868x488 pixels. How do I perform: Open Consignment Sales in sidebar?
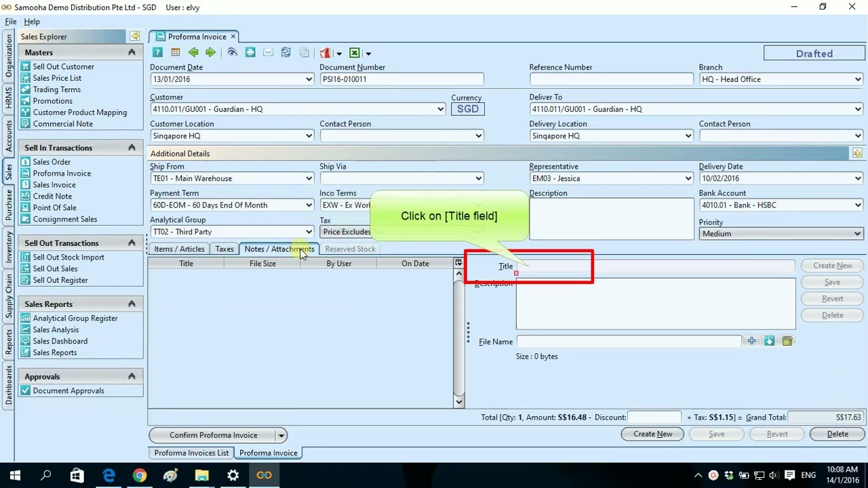tap(65, 219)
